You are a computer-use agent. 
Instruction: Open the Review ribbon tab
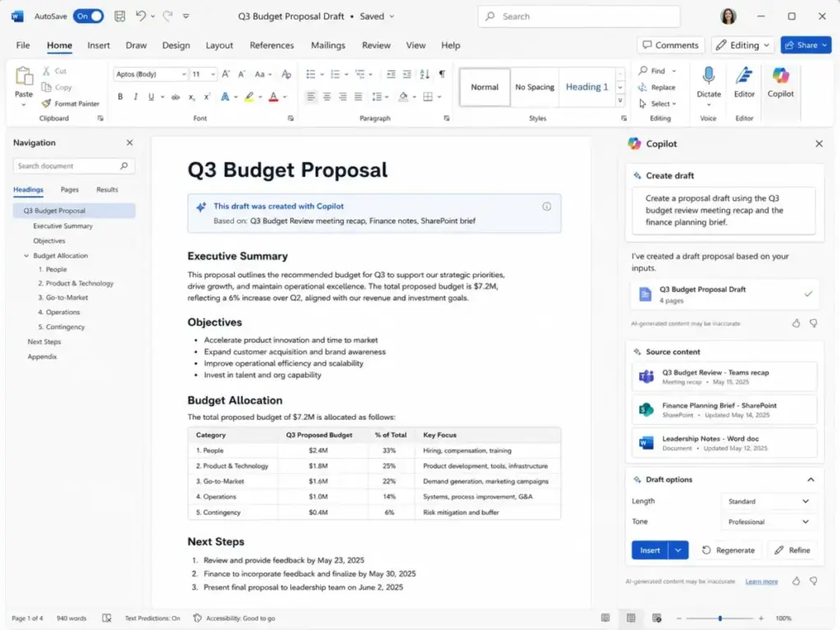(376, 45)
